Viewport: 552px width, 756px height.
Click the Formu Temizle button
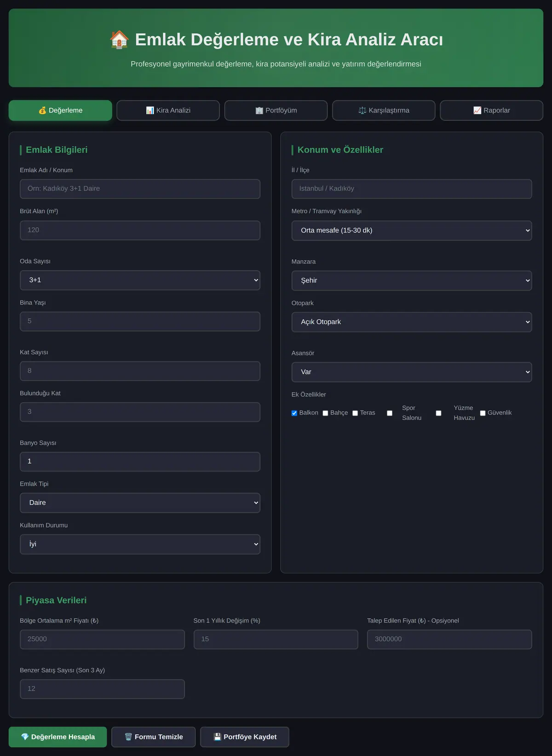click(153, 737)
